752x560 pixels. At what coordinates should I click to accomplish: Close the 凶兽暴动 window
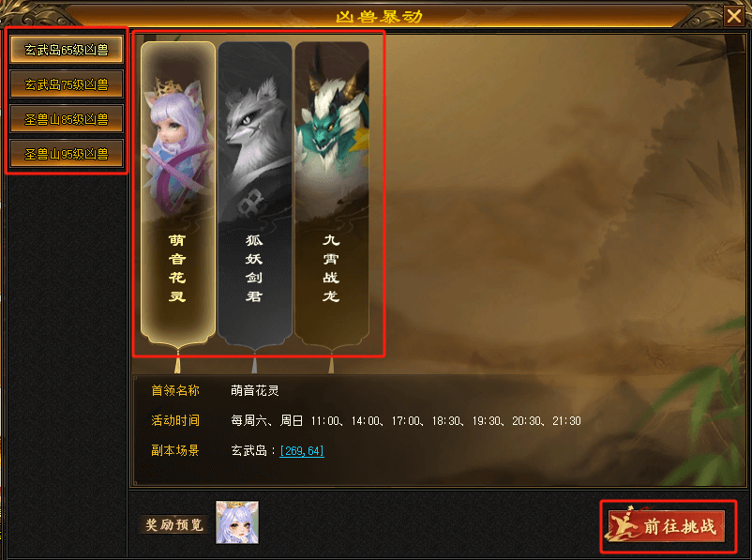coord(734,16)
